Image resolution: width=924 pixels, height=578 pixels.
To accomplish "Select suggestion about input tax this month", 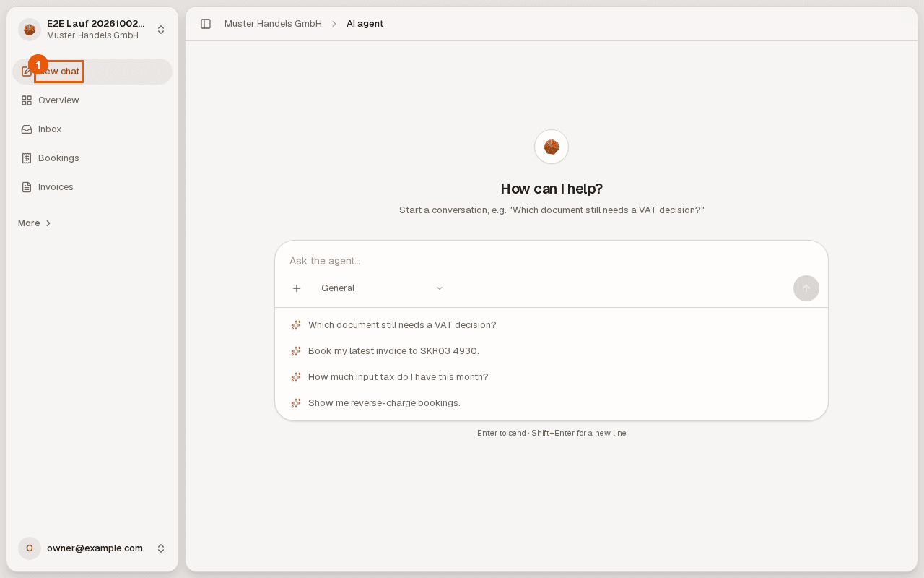I will [x=552, y=377].
